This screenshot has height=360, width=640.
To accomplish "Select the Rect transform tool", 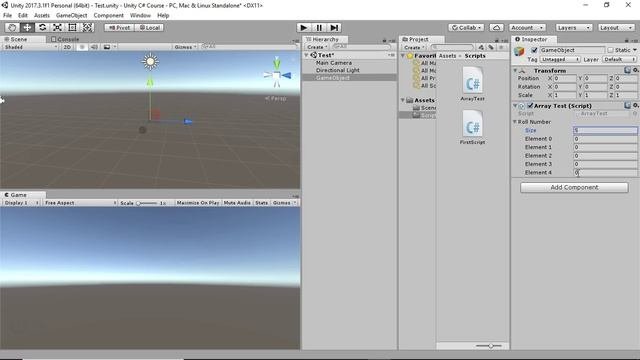I will pos(72,27).
